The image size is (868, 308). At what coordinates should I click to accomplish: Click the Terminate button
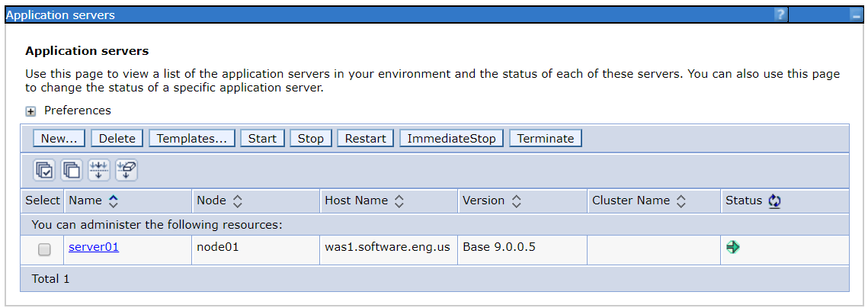point(546,139)
